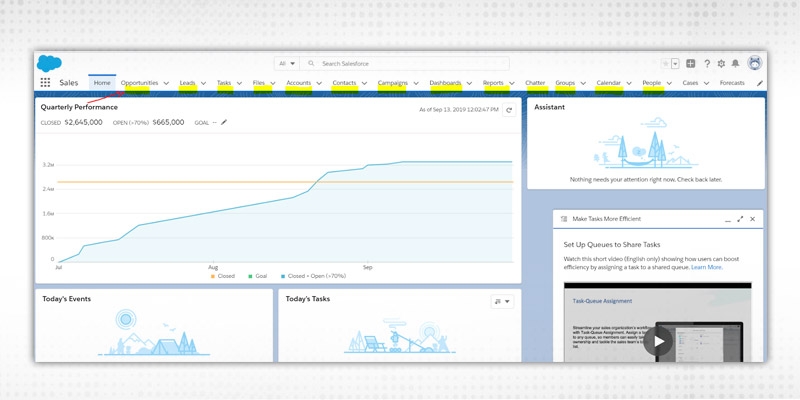Open the search scope 'All' dropdown
Viewport: 800px width, 400px height.
286,63
